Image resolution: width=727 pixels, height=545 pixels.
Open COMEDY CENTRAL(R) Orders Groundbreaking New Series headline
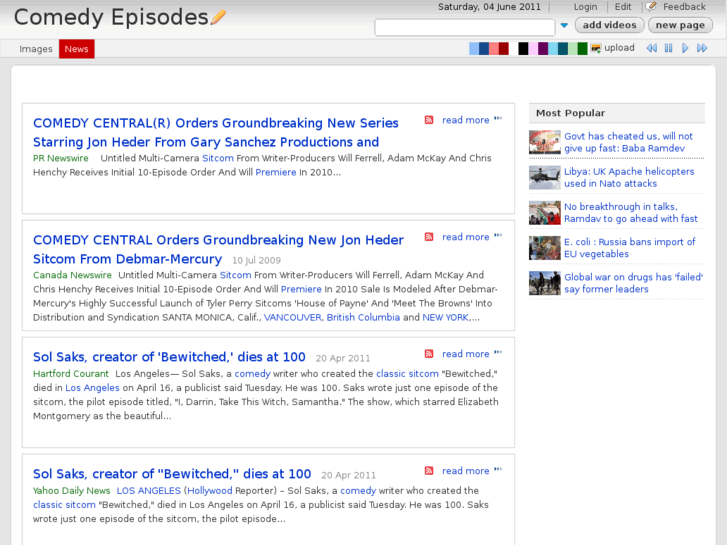click(x=216, y=133)
